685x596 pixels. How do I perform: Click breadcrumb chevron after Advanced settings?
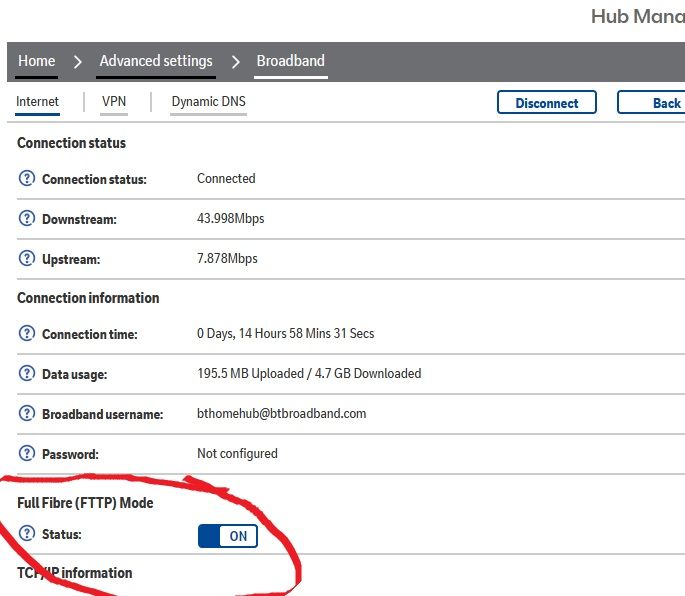236,62
